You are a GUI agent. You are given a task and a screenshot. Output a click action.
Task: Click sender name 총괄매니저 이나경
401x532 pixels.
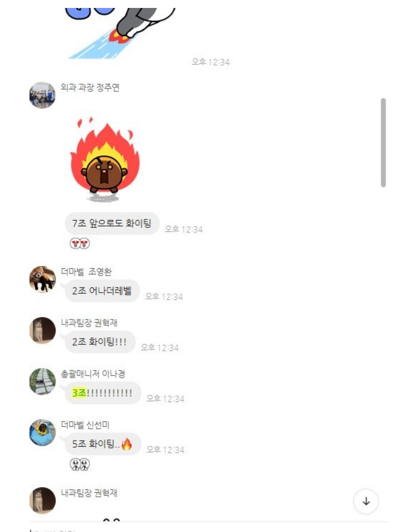[92, 374]
